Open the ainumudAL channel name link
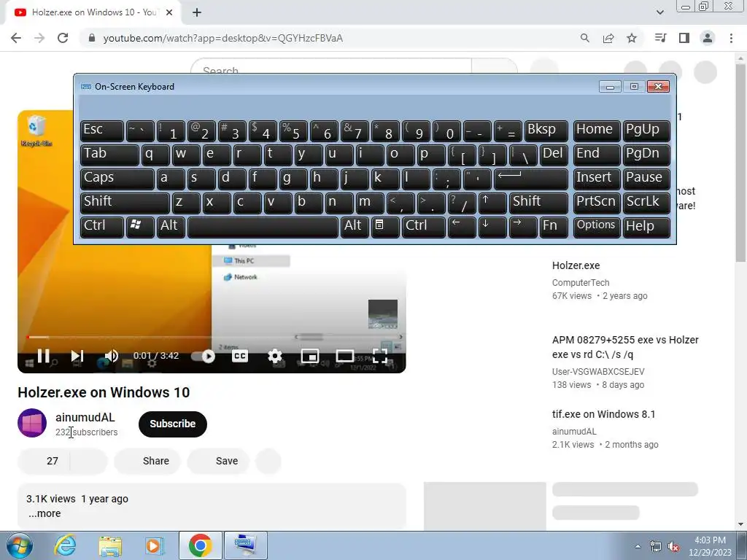This screenshot has width=747, height=560. pyautogui.click(x=85, y=417)
